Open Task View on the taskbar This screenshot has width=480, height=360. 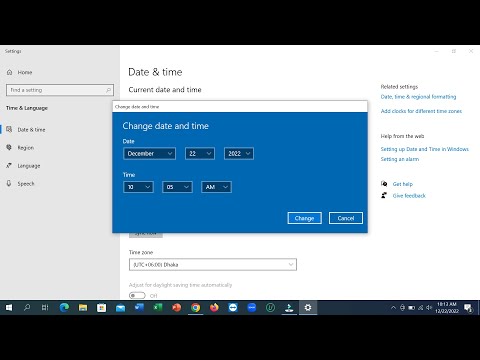pos(45,308)
